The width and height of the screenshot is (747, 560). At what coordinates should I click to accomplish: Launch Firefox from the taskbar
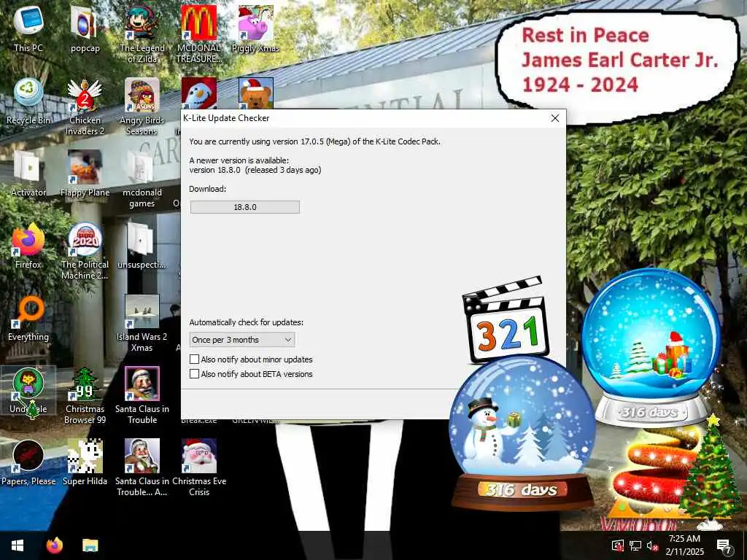[x=55, y=545]
